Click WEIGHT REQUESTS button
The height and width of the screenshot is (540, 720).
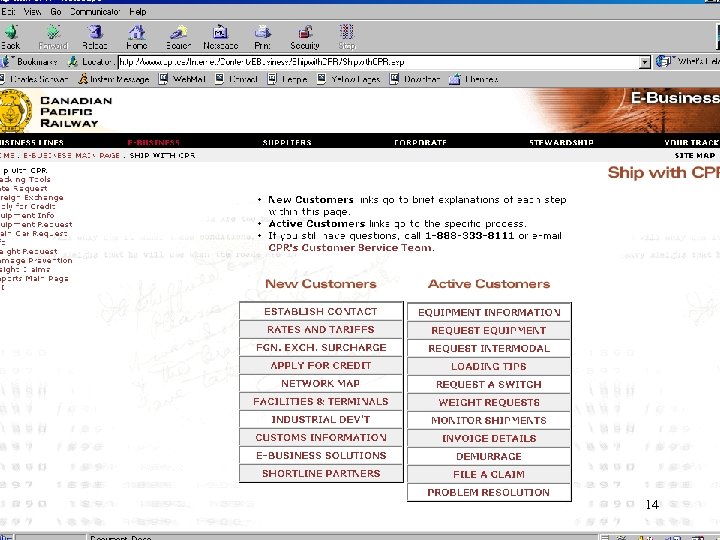(489, 402)
